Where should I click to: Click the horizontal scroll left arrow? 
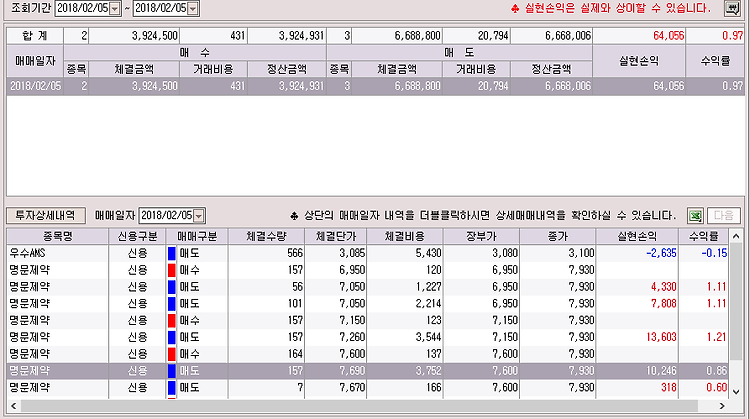pyautogui.click(x=13, y=406)
